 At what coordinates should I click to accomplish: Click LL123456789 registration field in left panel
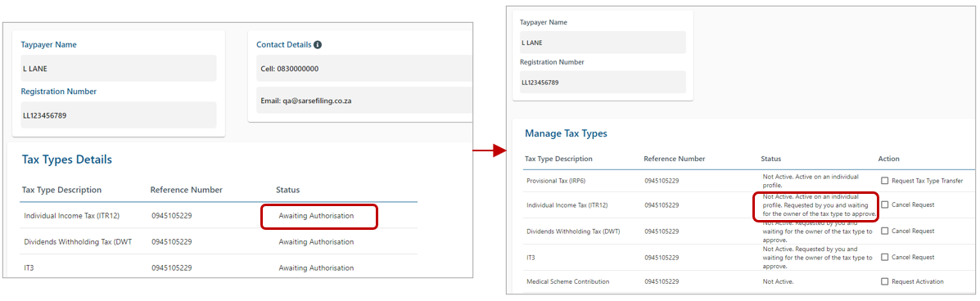[118, 115]
